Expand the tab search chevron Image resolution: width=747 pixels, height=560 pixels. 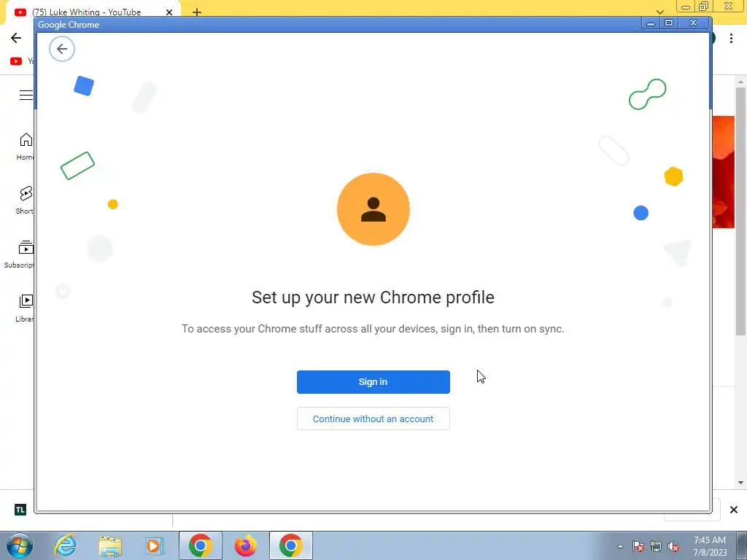(659, 12)
